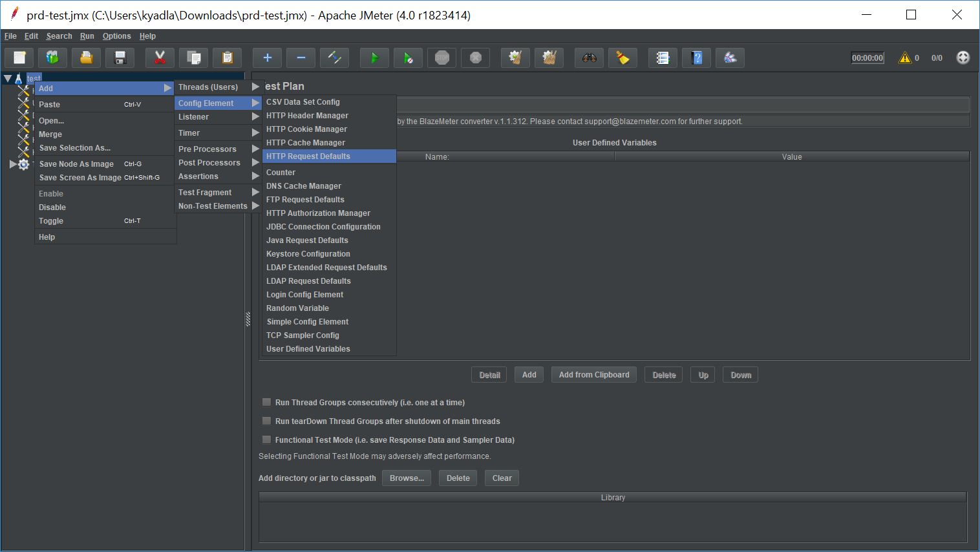Open the Templates dialog via toolbar icon
This screenshot has height=552, width=980.
(52, 58)
